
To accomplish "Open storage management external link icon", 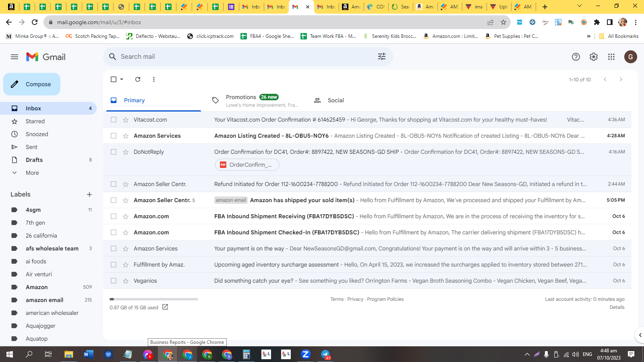I will [x=165, y=307].
